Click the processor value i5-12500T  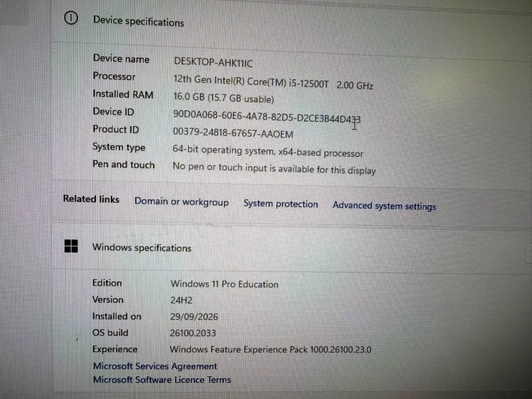click(308, 83)
